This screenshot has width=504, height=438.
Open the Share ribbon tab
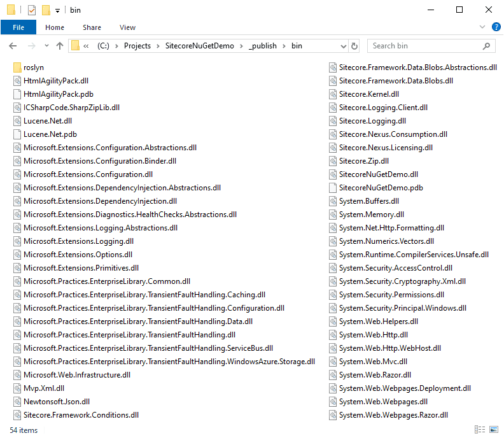point(92,27)
